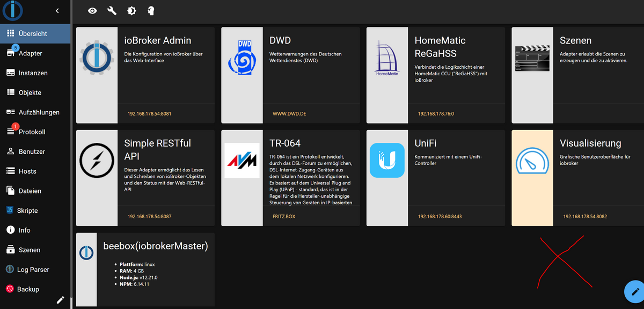This screenshot has height=309, width=644.
Task: Select the UniFi card title
Action: coord(427,143)
